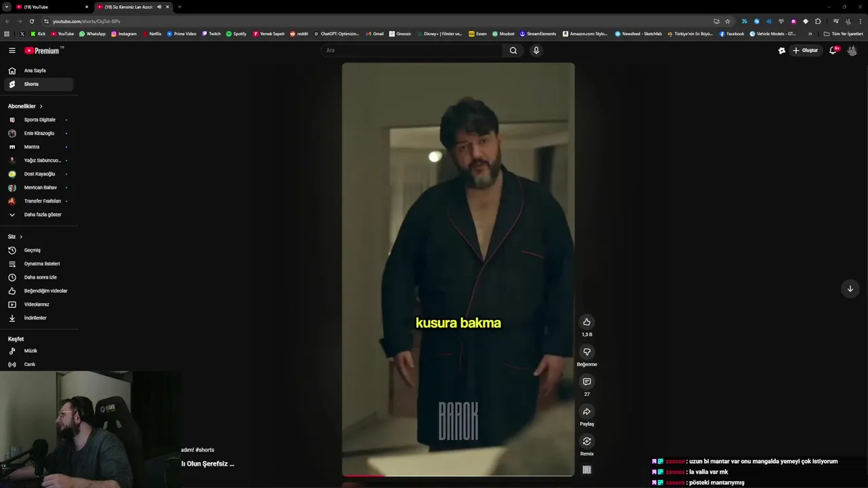This screenshot has height=488, width=868.
Task: Open the Mevlcan Bahav channel
Action: click(x=39, y=188)
